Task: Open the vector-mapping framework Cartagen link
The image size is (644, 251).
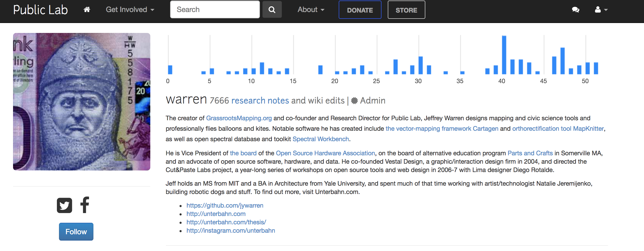Action: [x=442, y=129]
